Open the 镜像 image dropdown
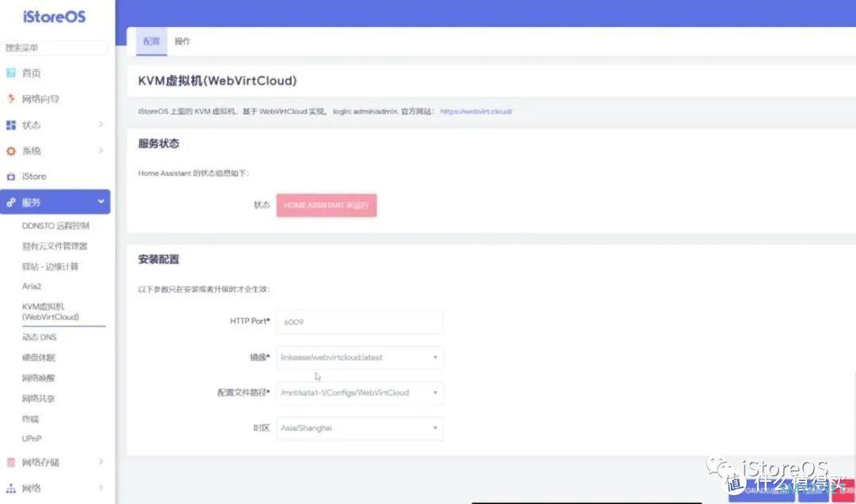The width and height of the screenshot is (856, 504). click(360, 357)
